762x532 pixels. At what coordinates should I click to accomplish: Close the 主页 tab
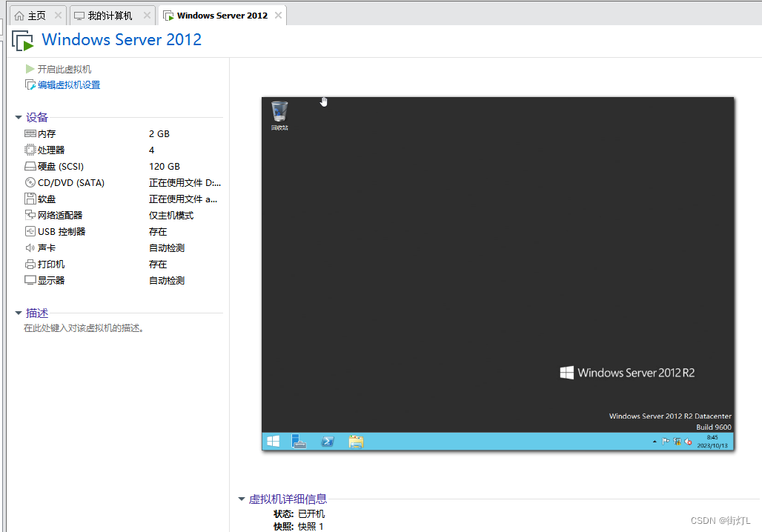pyautogui.click(x=58, y=16)
